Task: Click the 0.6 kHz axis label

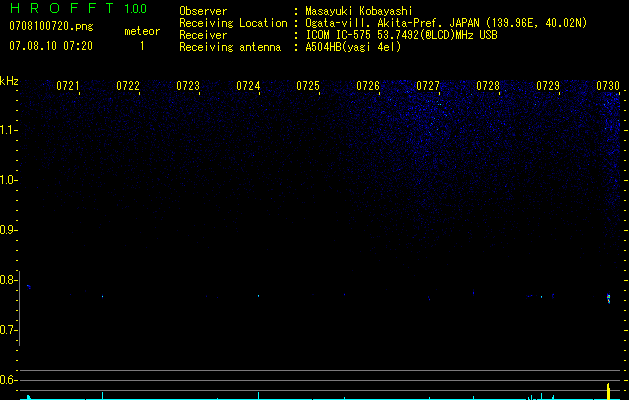Action: (8, 380)
